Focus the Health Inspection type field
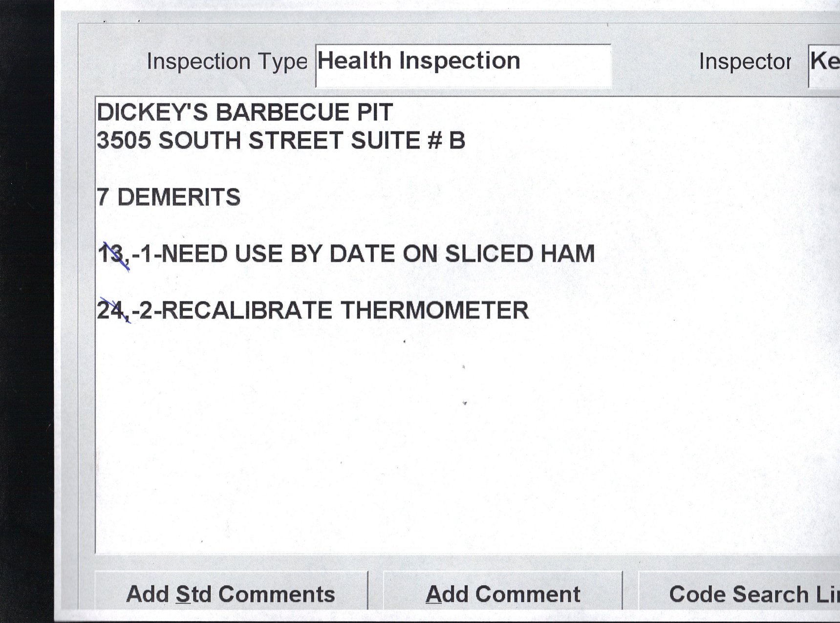The height and width of the screenshot is (623, 840). tap(463, 65)
